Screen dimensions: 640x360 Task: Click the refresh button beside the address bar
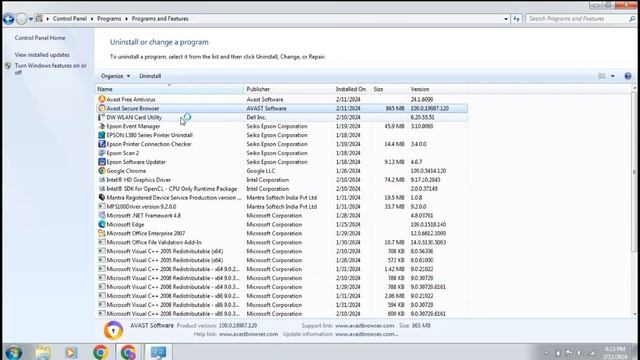point(516,19)
